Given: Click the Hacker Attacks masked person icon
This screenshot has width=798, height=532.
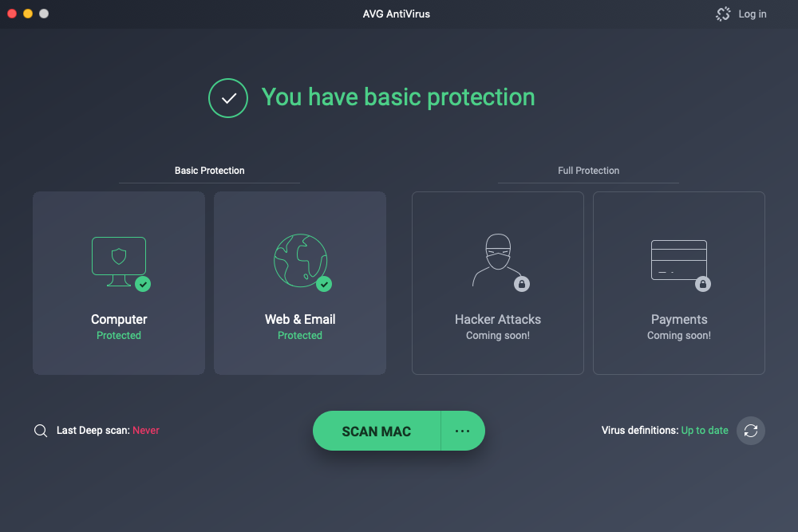Looking at the screenshot, I should [497, 260].
